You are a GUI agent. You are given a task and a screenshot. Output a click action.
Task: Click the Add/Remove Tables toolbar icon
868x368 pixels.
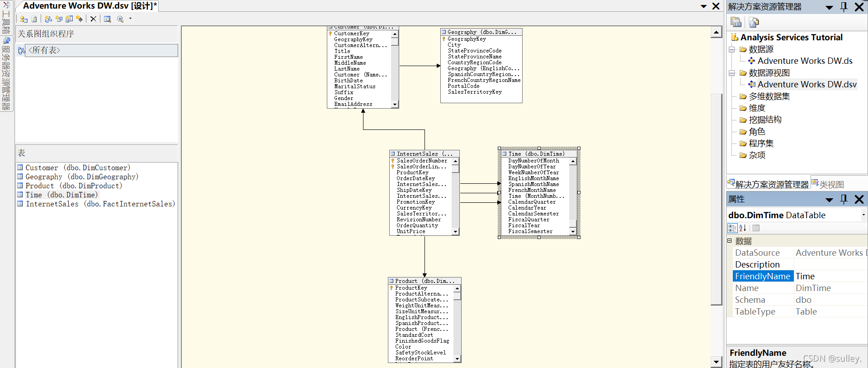point(24,19)
